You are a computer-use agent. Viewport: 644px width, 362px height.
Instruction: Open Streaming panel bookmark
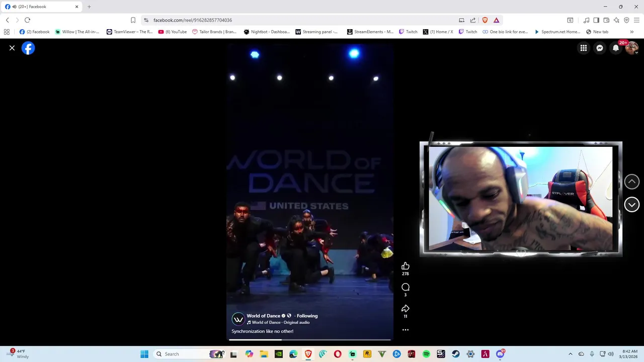[316, 32]
